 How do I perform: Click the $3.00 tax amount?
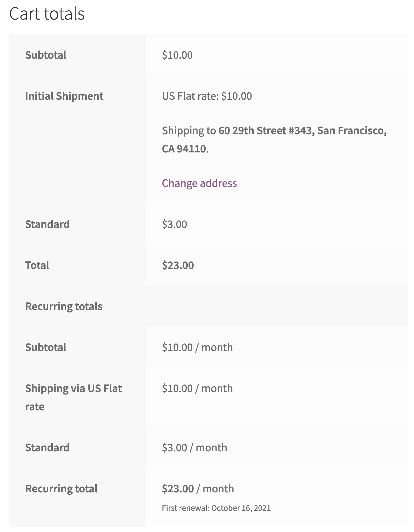coord(174,224)
